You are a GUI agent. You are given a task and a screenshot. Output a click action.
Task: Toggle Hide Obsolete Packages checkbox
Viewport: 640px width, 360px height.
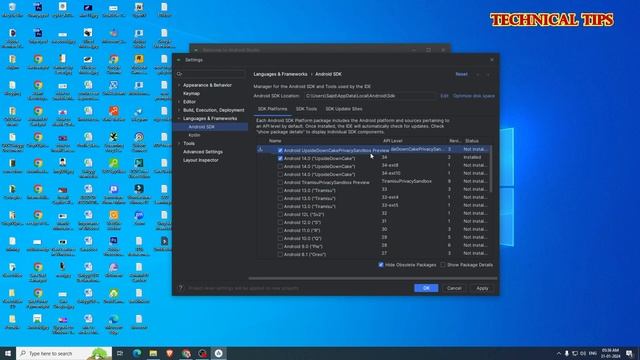pyautogui.click(x=381, y=265)
